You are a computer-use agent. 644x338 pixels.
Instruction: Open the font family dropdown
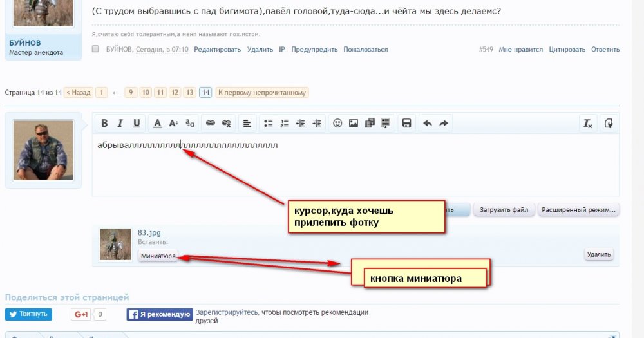tap(190, 124)
